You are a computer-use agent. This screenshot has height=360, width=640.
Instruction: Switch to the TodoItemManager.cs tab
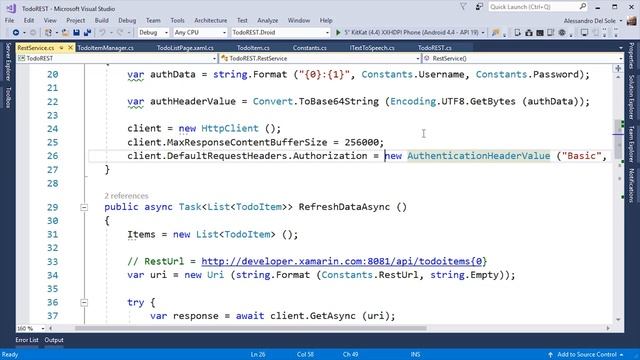tap(105, 48)
